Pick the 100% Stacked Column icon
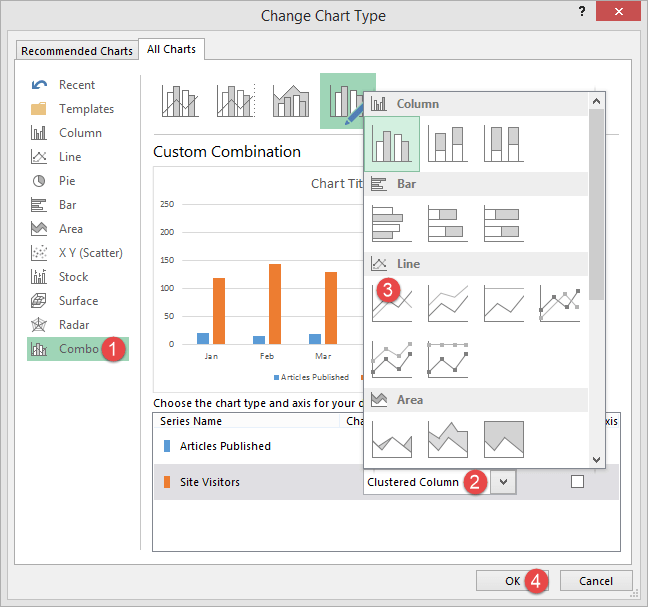Screen dimensions: 648x607 click(x=503, y=142)
